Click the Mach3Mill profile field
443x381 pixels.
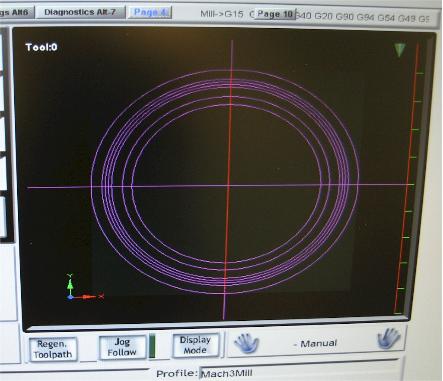(298, 373)
